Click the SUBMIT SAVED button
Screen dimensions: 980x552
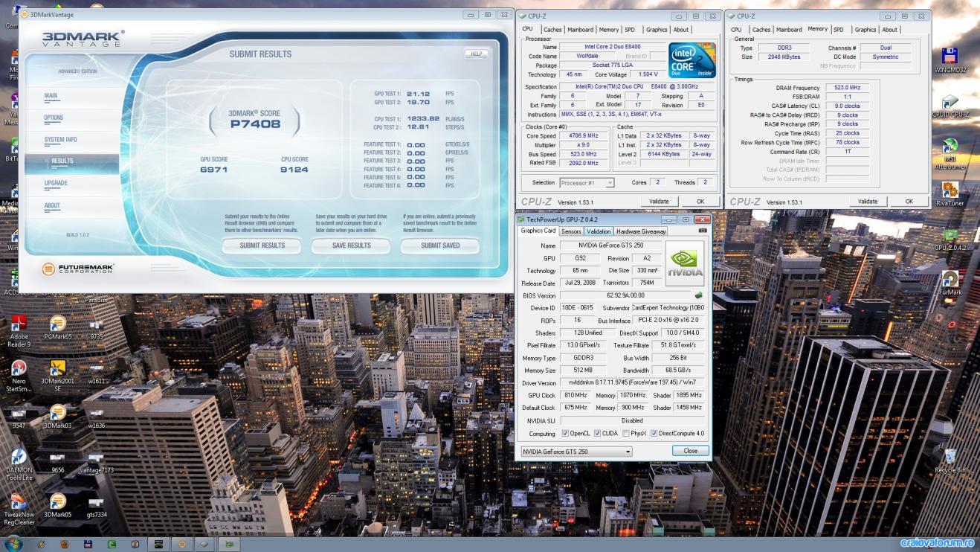tap(440, 245)
